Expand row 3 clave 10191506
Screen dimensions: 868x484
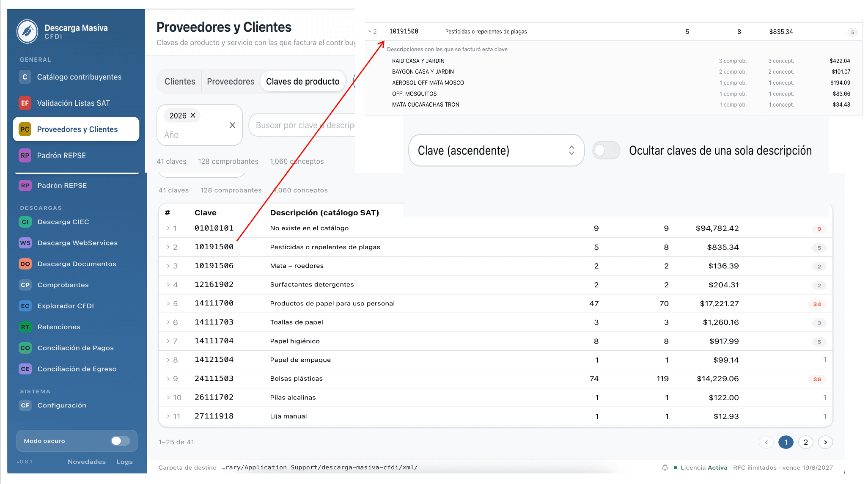click(x=168, y=266)
